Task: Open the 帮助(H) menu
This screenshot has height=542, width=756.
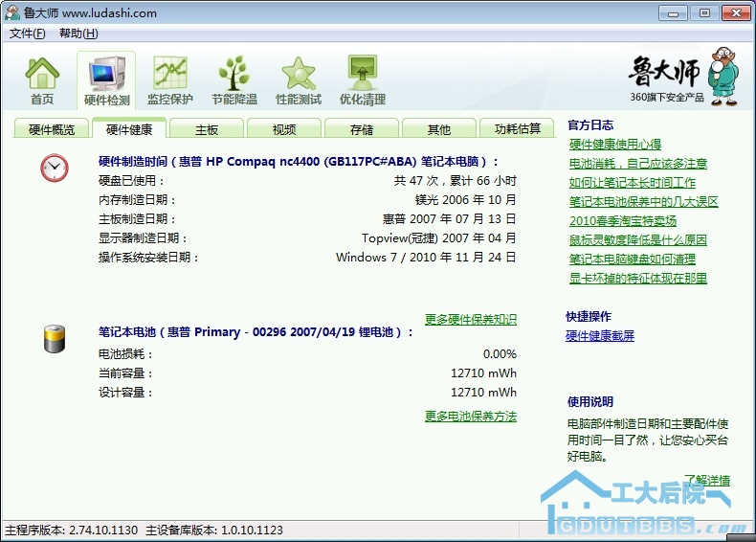Action: (78, 34)
